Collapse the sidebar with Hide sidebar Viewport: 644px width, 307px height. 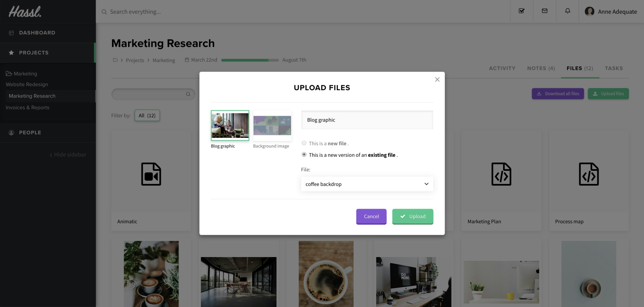[68, 155]
